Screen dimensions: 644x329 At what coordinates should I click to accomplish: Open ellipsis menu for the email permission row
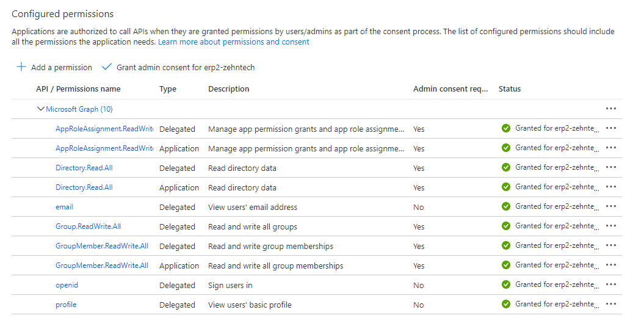[611, 206]
